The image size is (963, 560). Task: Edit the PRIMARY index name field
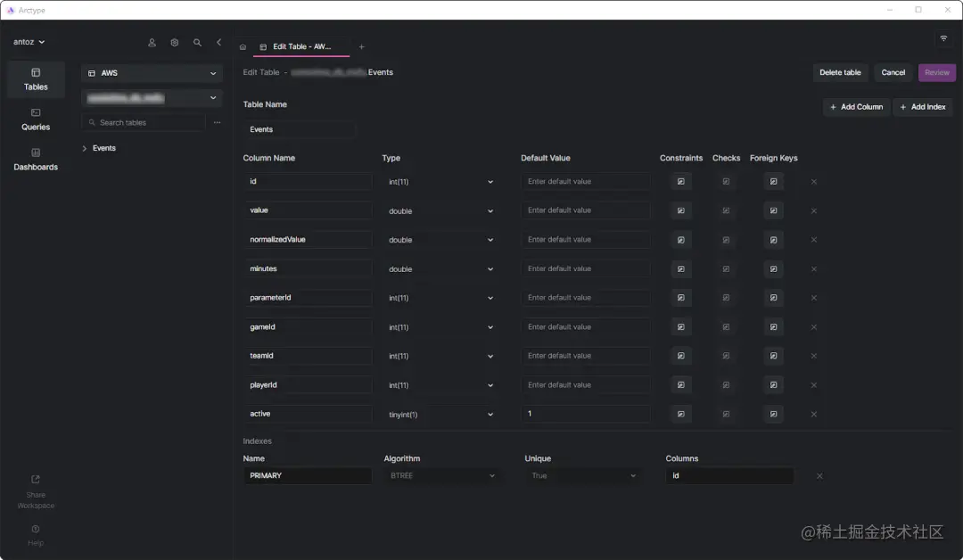click(307, 476)
